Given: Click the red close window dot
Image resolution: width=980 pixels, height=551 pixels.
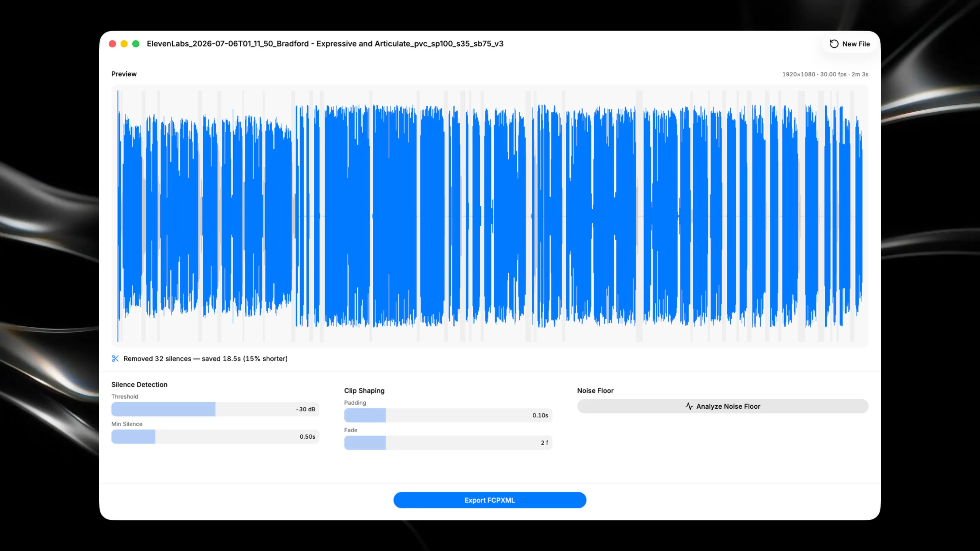Looking at the screenshot, I should 112,44.
